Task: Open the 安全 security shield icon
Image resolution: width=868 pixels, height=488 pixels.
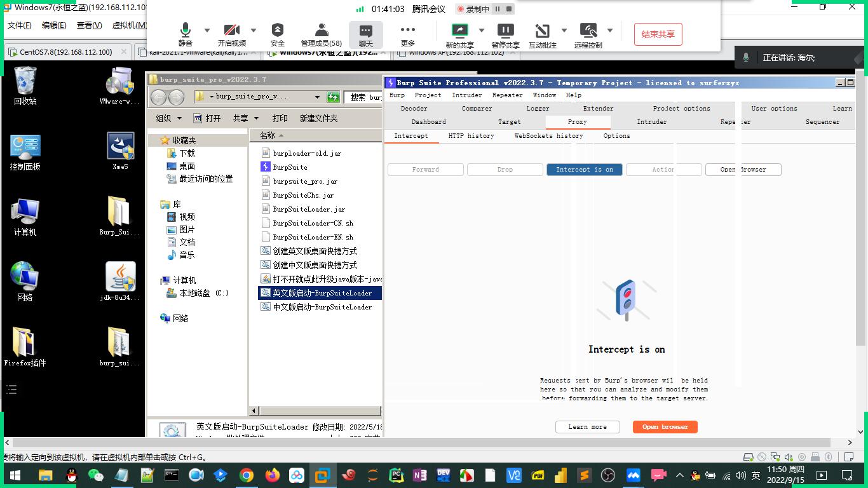Action: [x=278, y=30]
